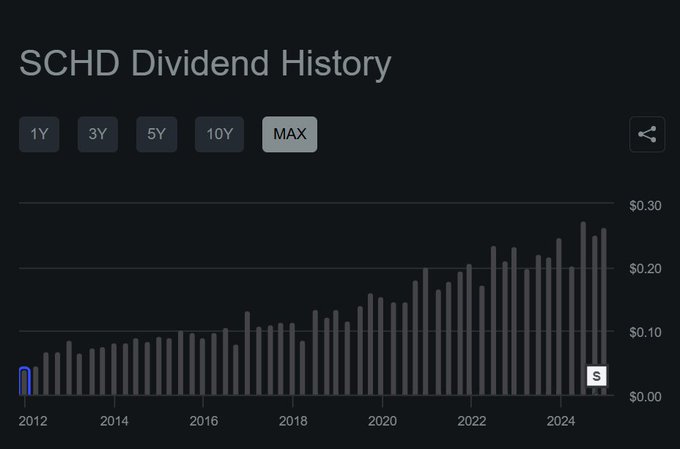Click the $0.20 y-axis value
This screenshot has width=680, height=449.
tap(645, 269)
